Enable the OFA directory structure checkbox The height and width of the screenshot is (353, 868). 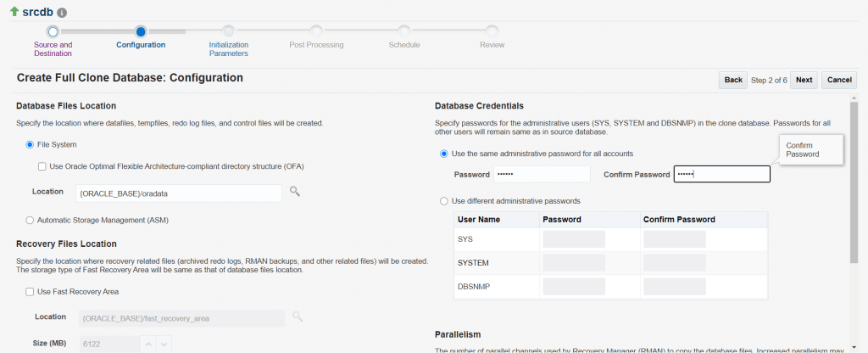coord(42,166)
